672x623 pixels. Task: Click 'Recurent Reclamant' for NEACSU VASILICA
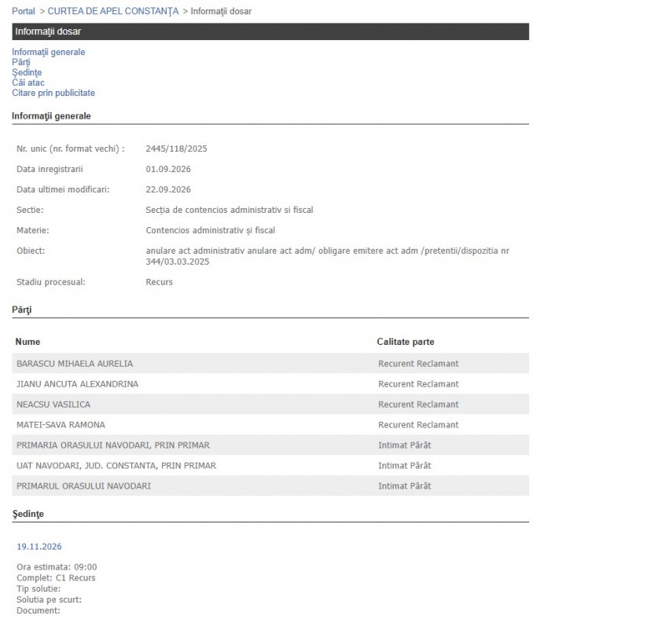point(418,405)
